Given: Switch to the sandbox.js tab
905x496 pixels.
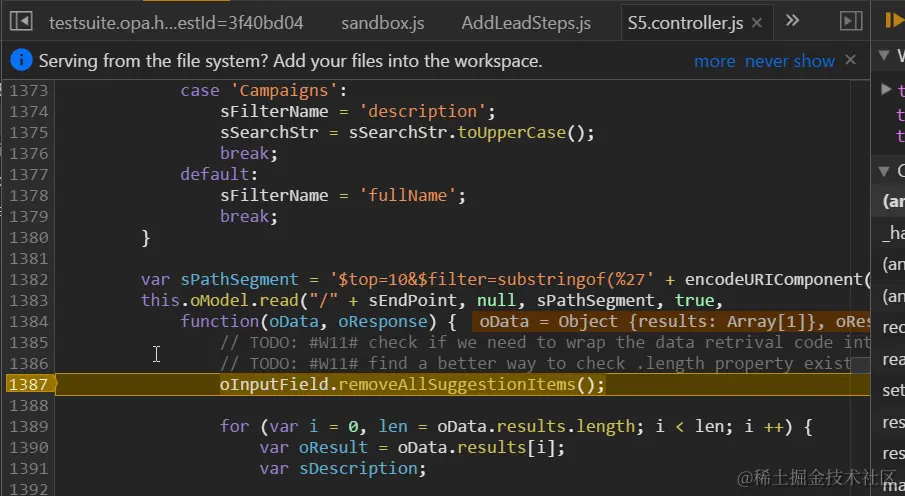Looking at the screenshot, I should coord(383,23).
